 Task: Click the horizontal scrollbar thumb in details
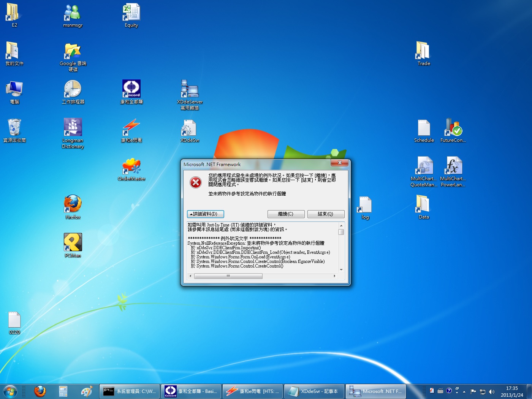228,276
